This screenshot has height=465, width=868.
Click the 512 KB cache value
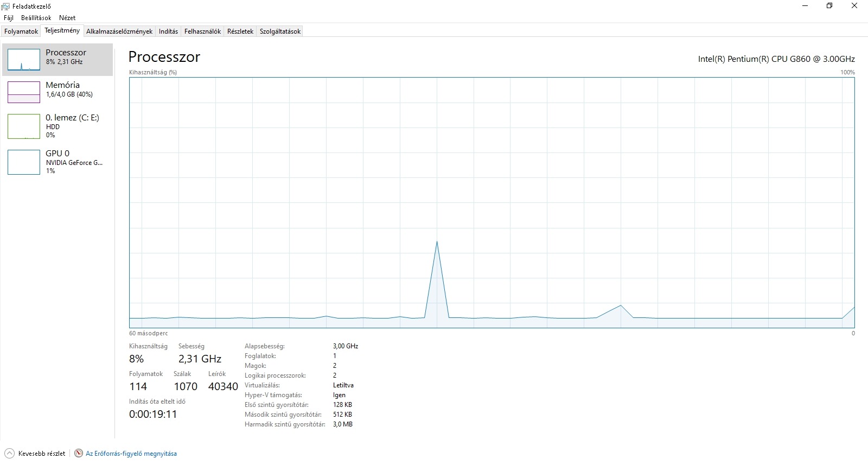pyautogui.click(x=342, y=415)
